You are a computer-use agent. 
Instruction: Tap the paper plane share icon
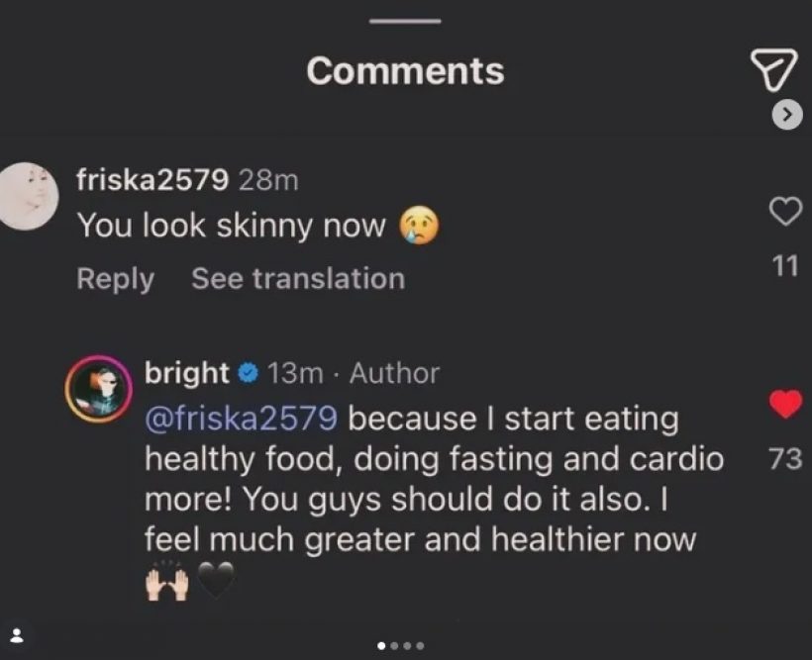772,67
